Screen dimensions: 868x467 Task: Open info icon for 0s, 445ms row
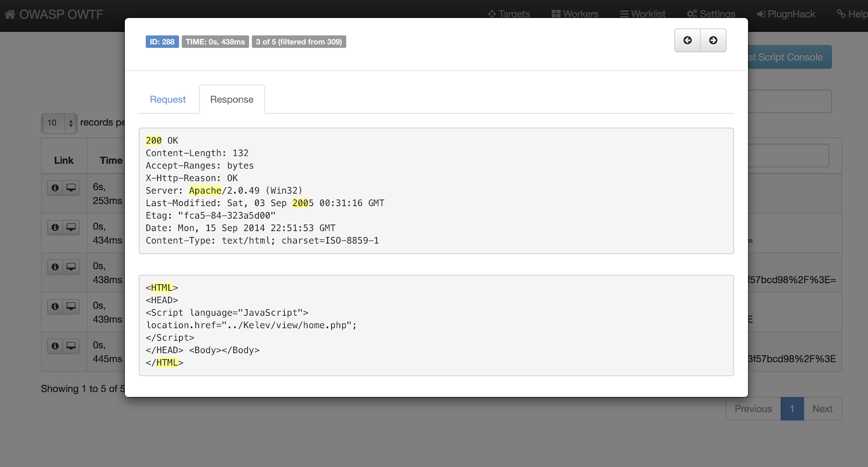coord(55,346)
